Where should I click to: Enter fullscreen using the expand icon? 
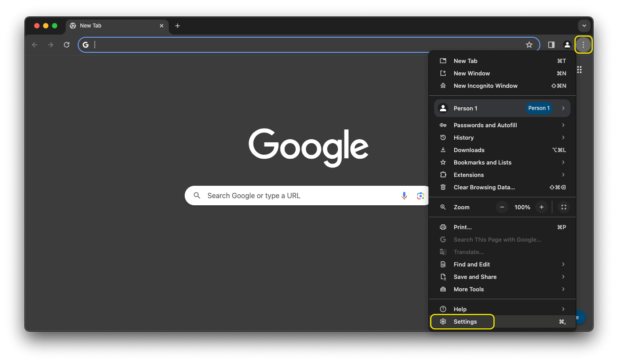pyautogui.click(x=564, y=207)
